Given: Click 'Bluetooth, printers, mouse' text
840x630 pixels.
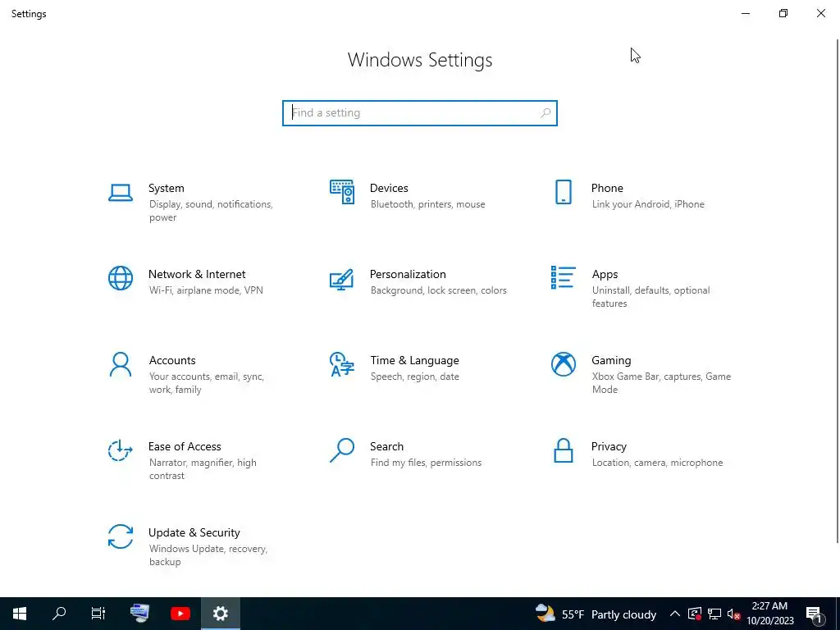Looking at the screenshot, I should pos(427,204).
